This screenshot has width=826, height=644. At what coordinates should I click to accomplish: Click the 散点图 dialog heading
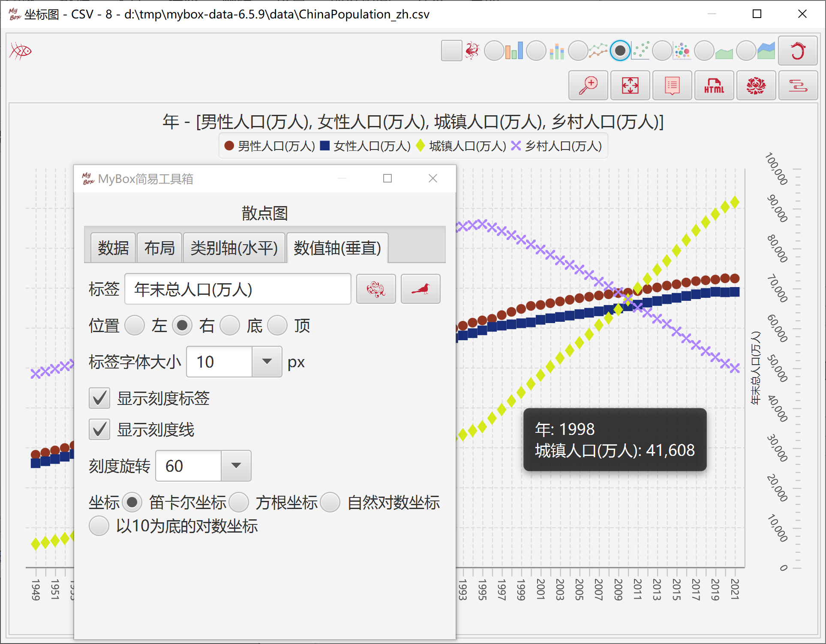[x=264, y=213]
